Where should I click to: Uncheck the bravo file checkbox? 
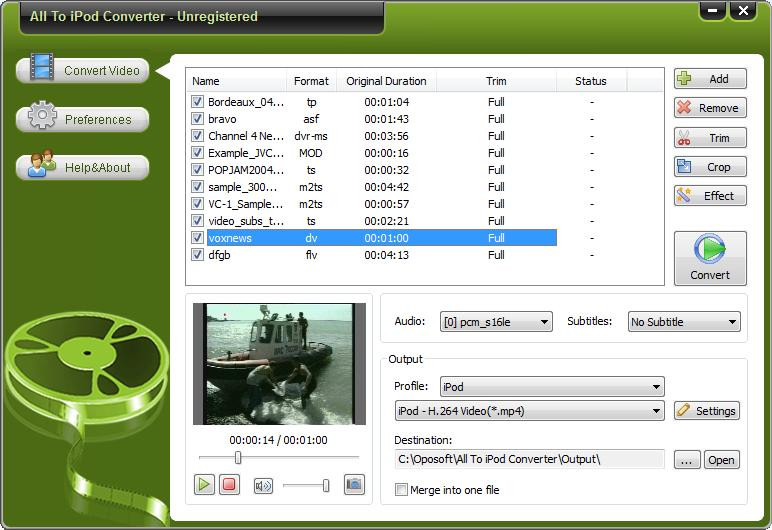pos(197,119)
